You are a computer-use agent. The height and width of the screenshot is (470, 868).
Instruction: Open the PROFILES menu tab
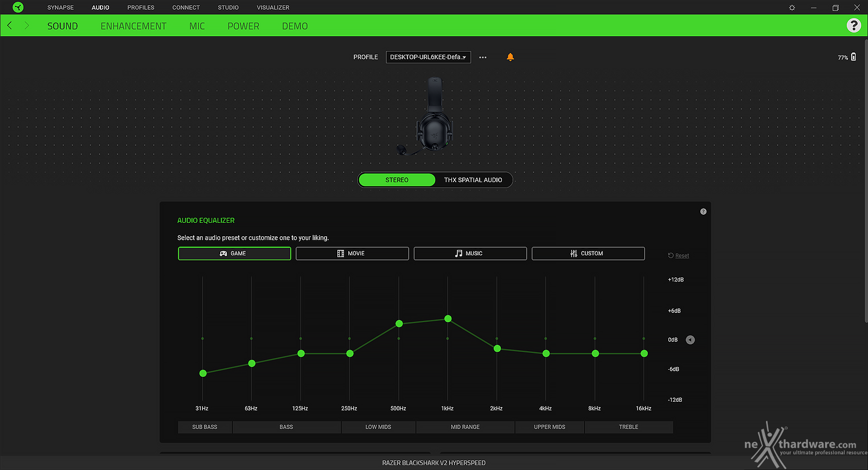[141, 8]
